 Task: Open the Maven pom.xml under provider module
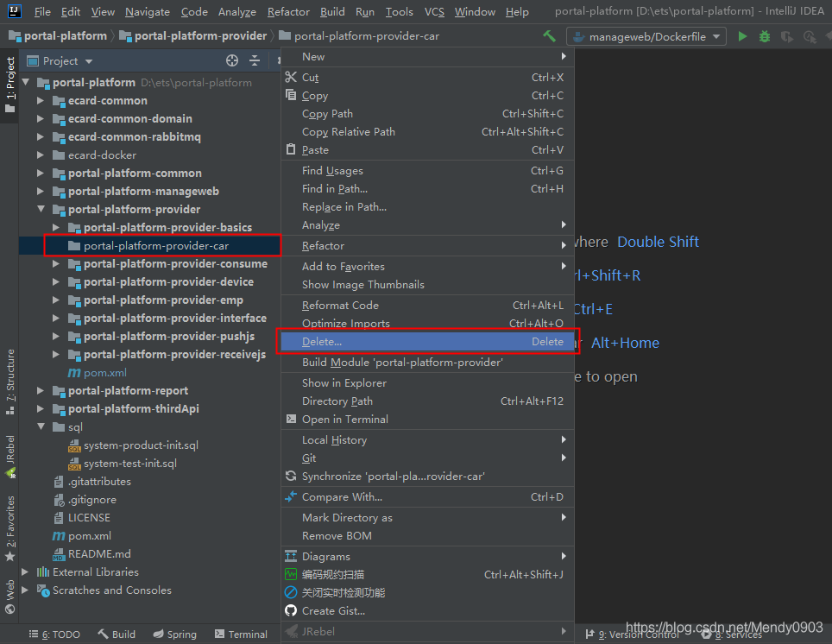[x=105, y=373]
